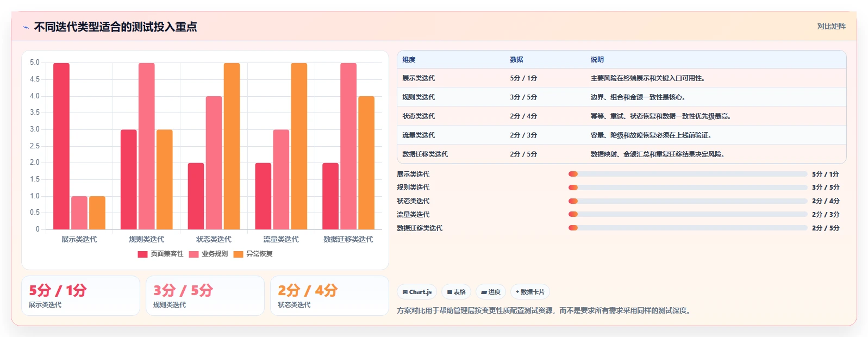The image size is (868, 337).
Task: Click the title 不同迭代类型适合的测试投入重点
Action: pyautogui.click(x=115, y=27)
